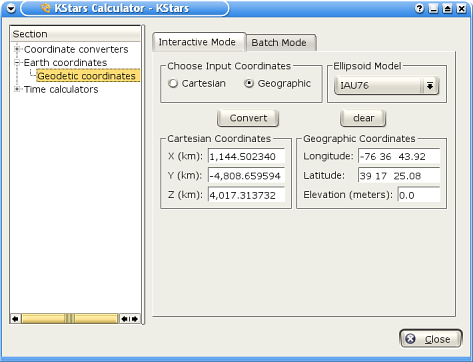Click the Longitude input field
Image resolution: width=473 pixels, height=362 pixels.
coord(399,156)
